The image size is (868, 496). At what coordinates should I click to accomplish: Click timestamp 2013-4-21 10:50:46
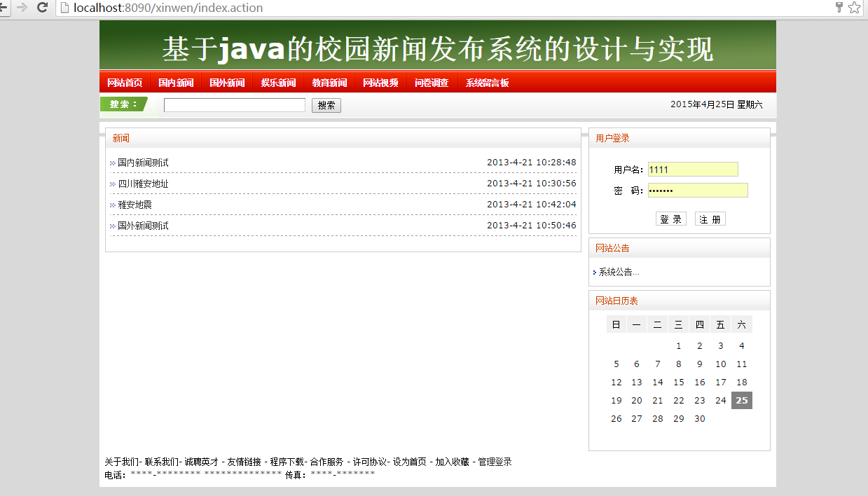click(532, 226)
